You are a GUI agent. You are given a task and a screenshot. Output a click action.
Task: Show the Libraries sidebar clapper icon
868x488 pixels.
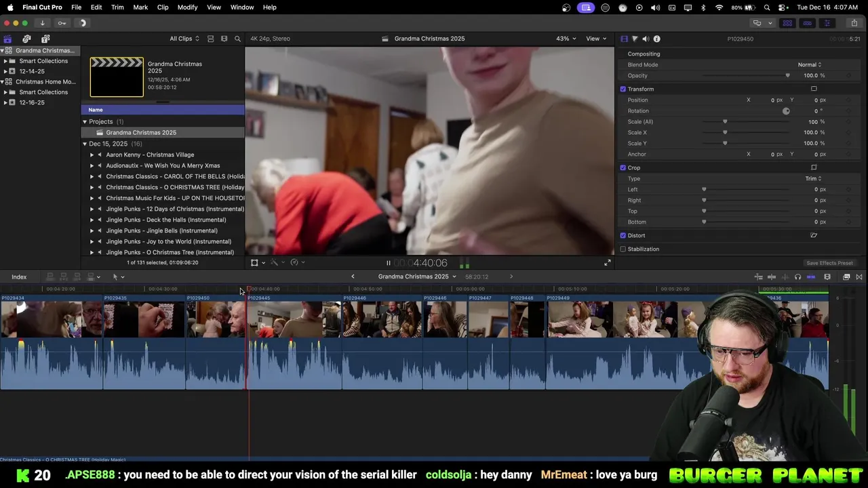(x=7, y=39)
